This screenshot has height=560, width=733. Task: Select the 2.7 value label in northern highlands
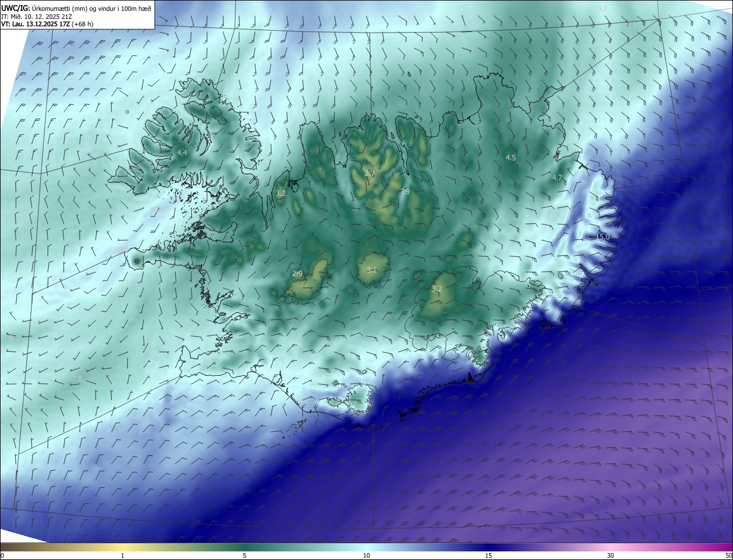pyautogui.click(x=370, y=173)
